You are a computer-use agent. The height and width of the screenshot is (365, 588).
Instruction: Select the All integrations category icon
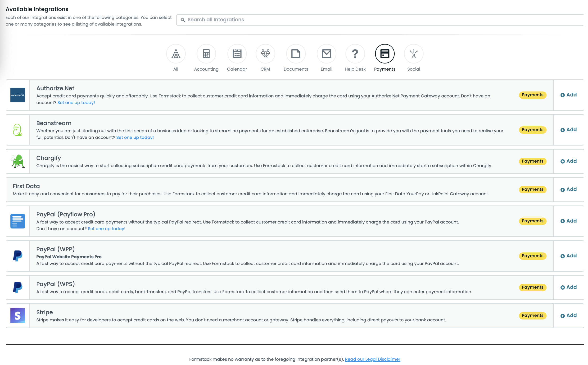point(176,54)
